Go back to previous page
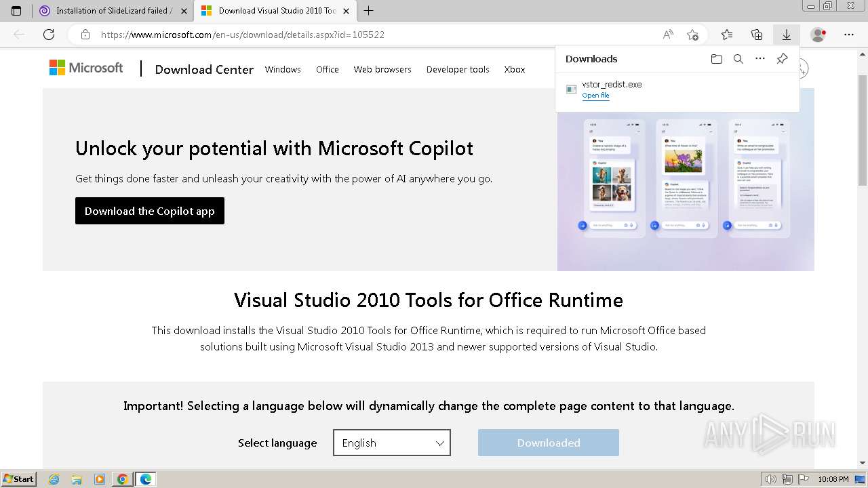Viewport: 868px width, 488px height. point(19,35)
